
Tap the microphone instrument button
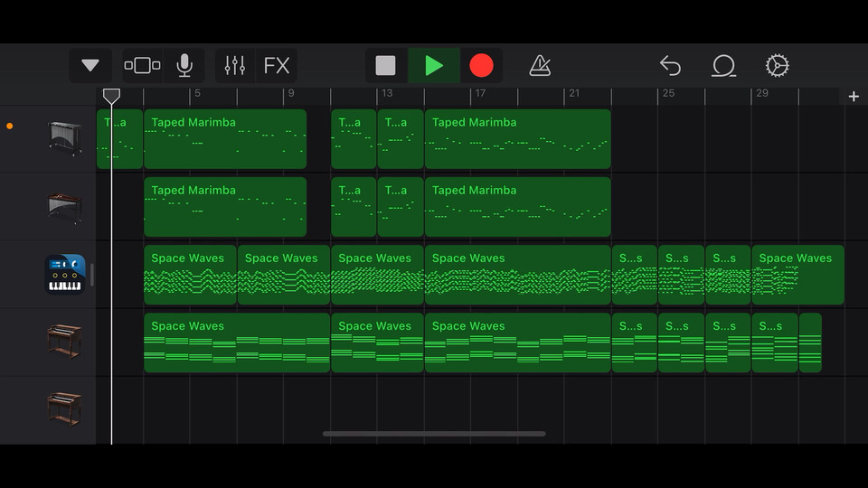(x=184, y=65)
